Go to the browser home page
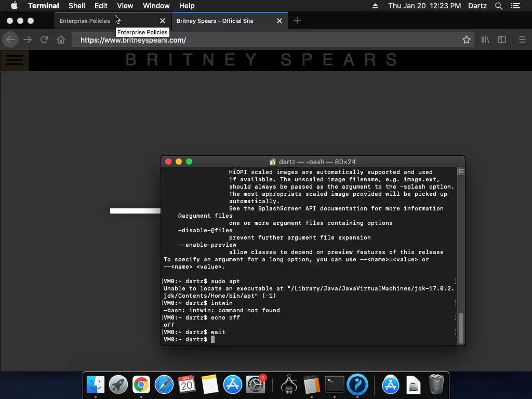532x399 pixels. point(61,39)
